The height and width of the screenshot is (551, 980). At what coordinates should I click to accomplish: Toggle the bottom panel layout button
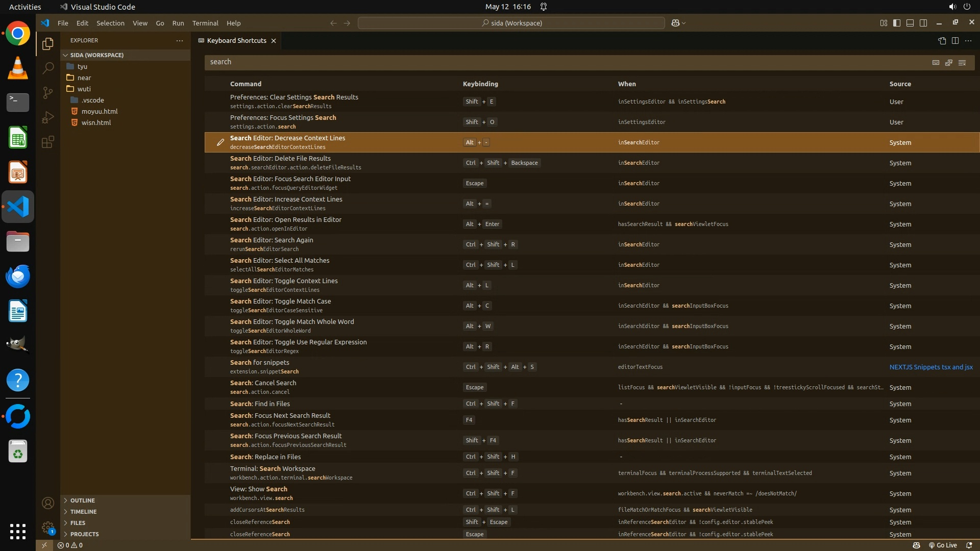tap(910, 23)
